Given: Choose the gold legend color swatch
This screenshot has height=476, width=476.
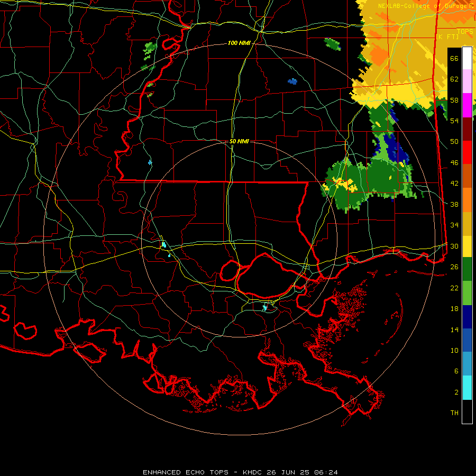Looking at the screenshot, I should tap(467, 224).
